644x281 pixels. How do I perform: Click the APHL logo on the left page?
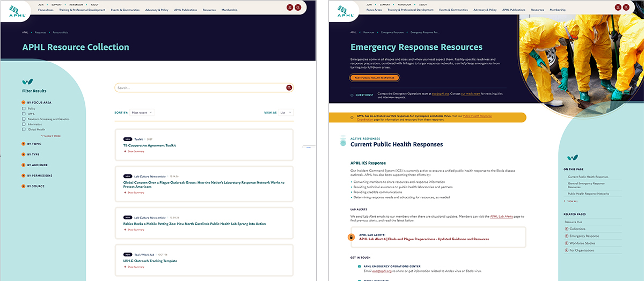(x=16, y=11)
